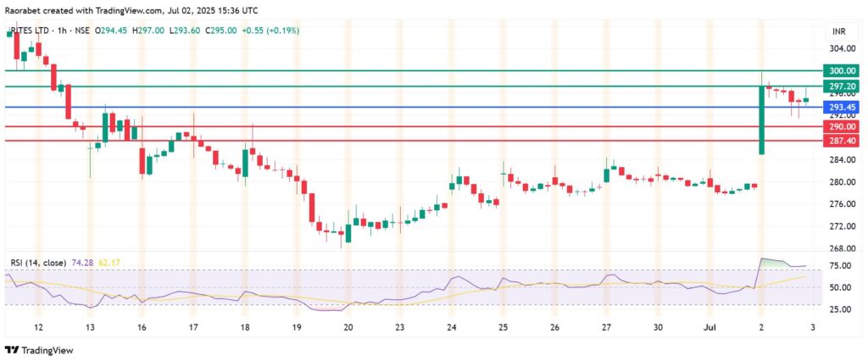This screenshot has height=361, width=868.
Task: Click date 20 on the time axis
Action: pos(347,326)
